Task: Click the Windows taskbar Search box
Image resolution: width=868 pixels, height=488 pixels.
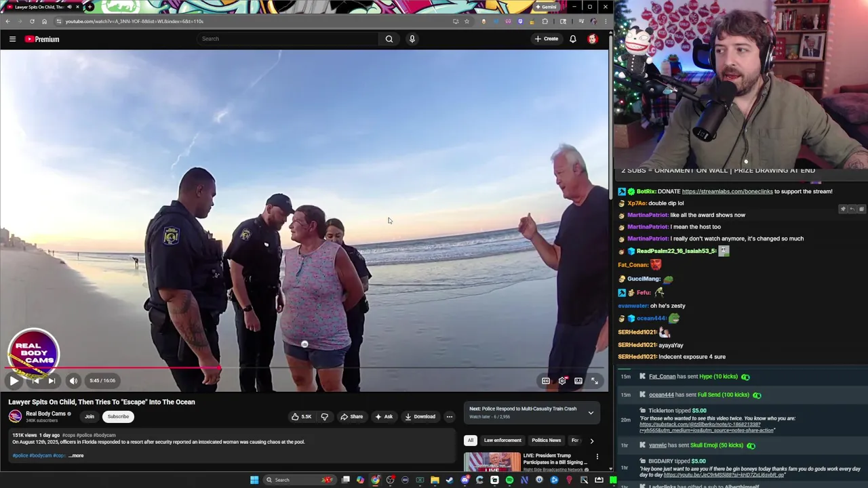Action: point(299,480)
